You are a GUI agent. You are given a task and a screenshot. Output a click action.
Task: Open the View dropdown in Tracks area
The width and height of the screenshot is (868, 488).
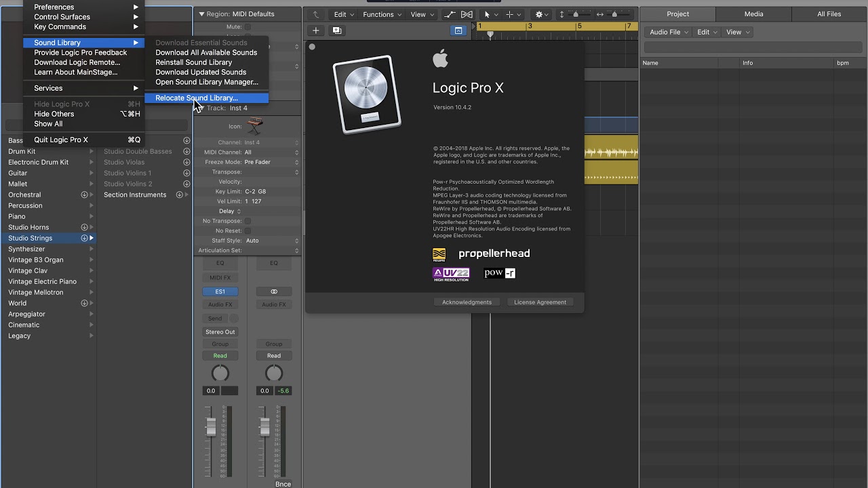click(x=422, y=14)
